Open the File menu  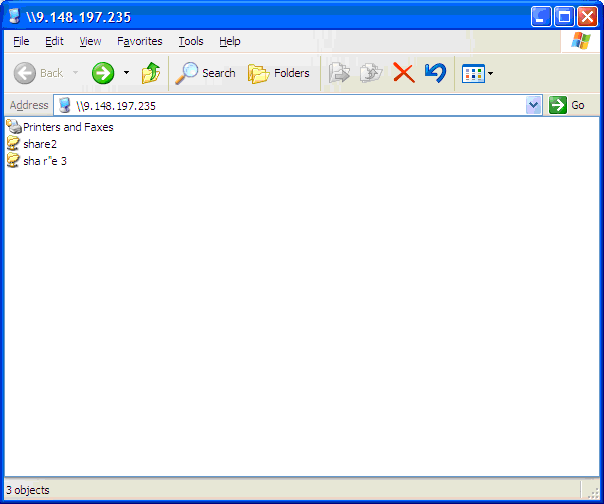pyautogui.click(x=21, y=41)
